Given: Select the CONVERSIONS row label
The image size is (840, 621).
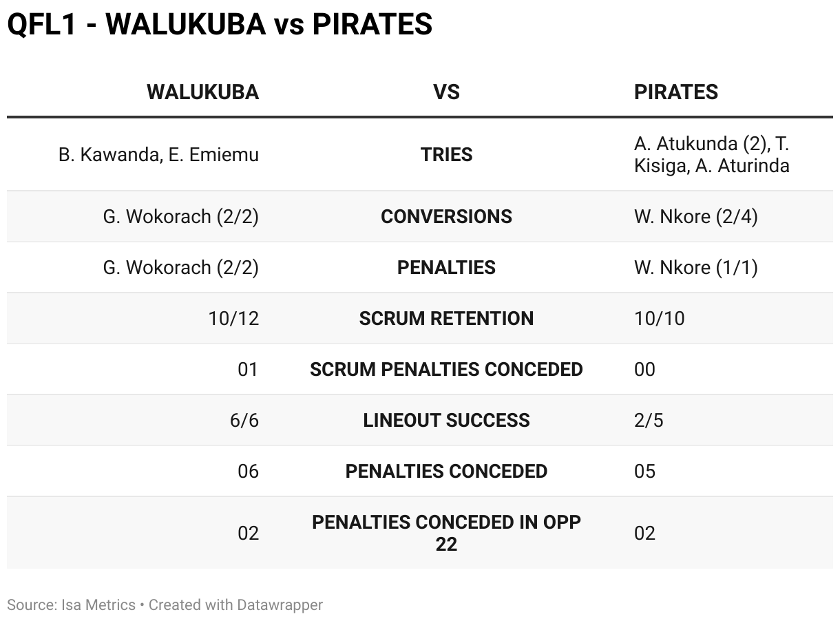Looking at the screenshot, I should point(446,217).
